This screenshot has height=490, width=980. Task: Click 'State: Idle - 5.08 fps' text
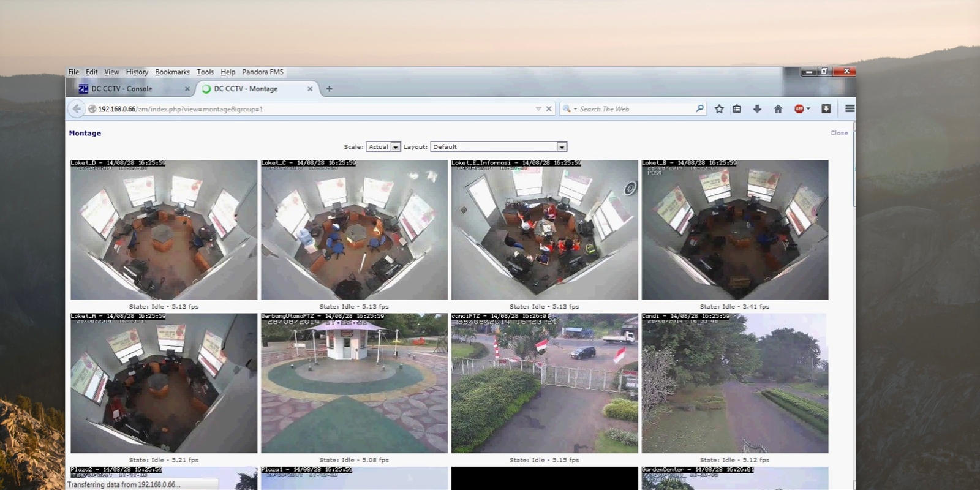tap(354, 459)
